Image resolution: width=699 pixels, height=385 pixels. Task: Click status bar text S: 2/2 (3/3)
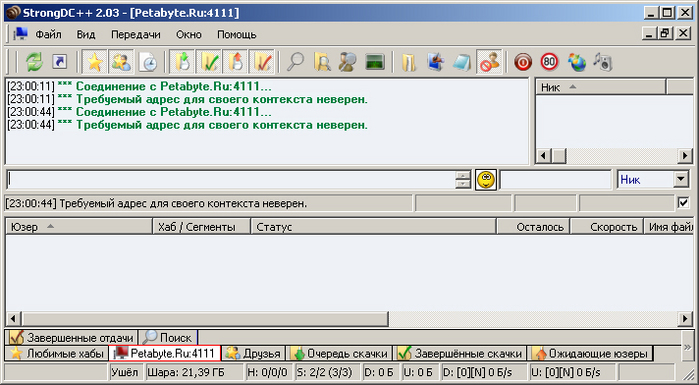[324, 372]
